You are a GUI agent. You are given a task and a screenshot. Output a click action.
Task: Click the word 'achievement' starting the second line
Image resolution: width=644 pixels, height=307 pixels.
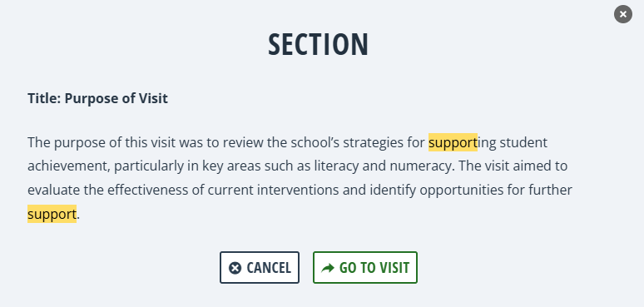coord(67,166)
